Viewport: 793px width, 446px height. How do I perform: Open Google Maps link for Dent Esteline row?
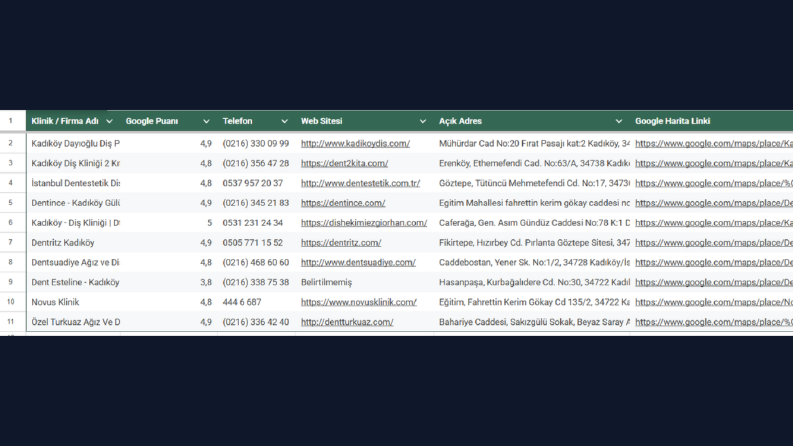pyautogui.click(x=714, y=282)
